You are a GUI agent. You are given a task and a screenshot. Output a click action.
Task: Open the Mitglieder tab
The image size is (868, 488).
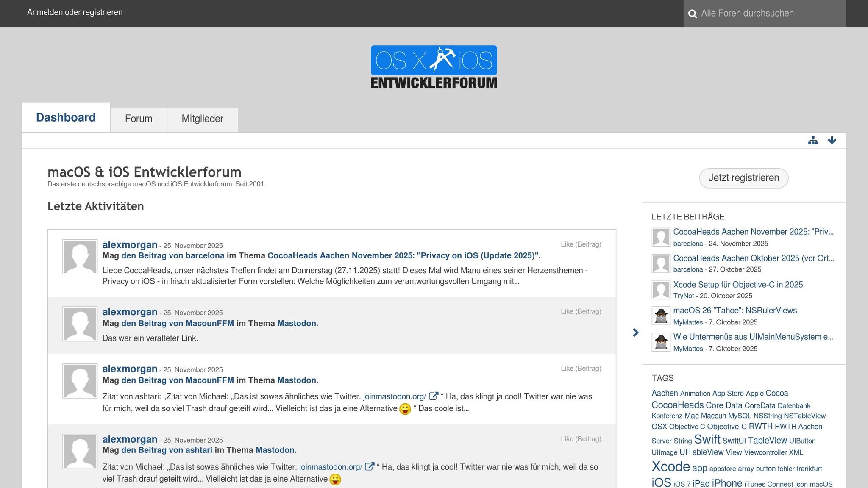coord(202,119)
